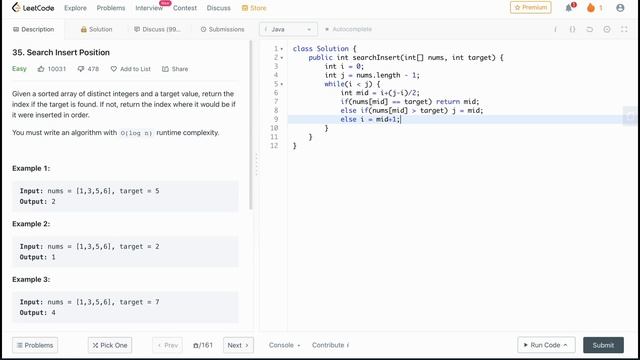
Task: Open the editor info icon
Action: [x=555, y=29]
